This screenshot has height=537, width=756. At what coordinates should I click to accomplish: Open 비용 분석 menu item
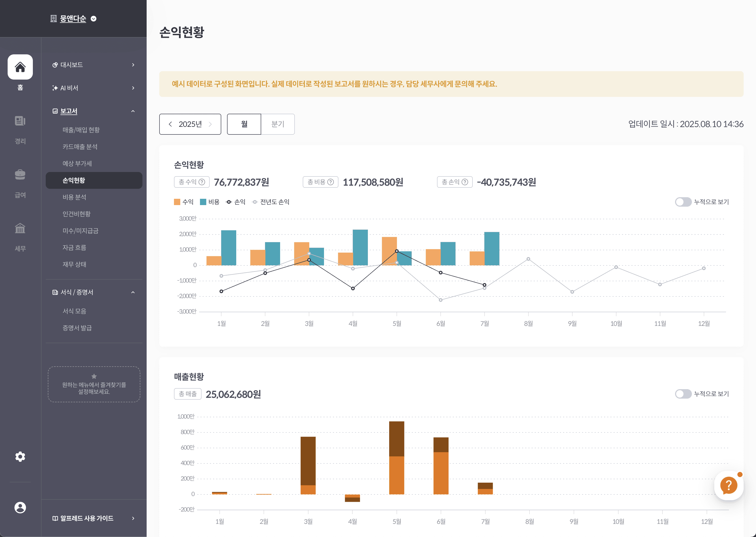[74, 197]
